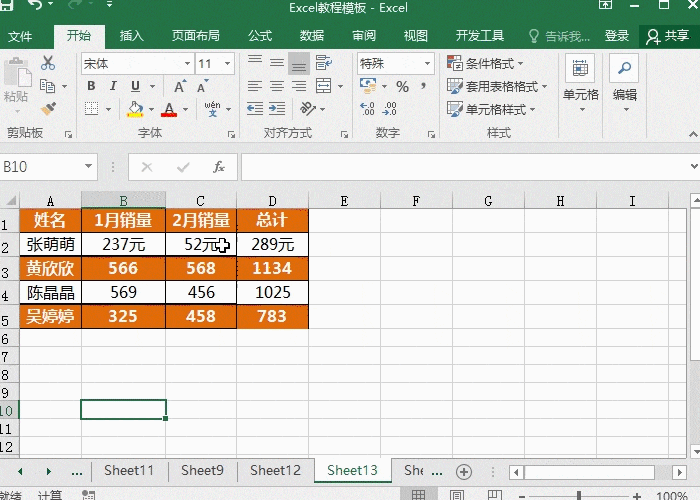Decrease decimal places
Viewport: 700px width, 500px height.
click(389, 108)
